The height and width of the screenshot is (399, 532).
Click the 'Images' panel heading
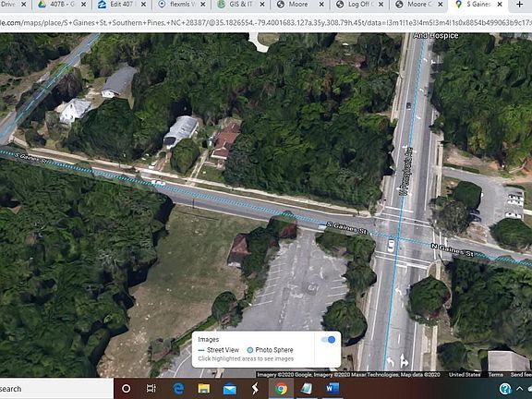(209, 339)
